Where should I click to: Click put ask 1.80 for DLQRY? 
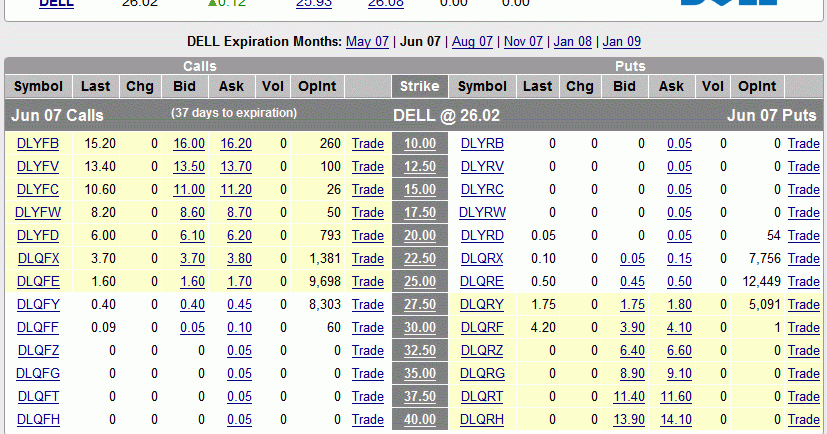679,305
